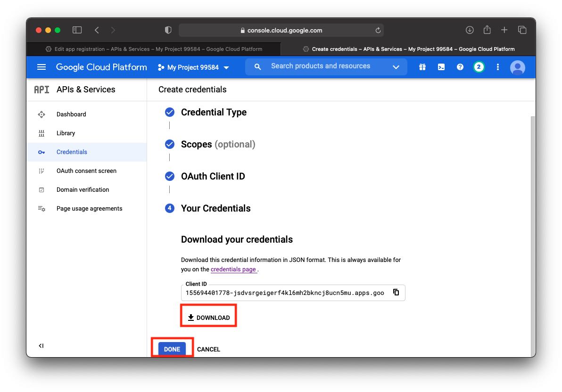This screenshot has width=562, height=392.
Task: Download the credentials JSON
Action: pos(208,318)
